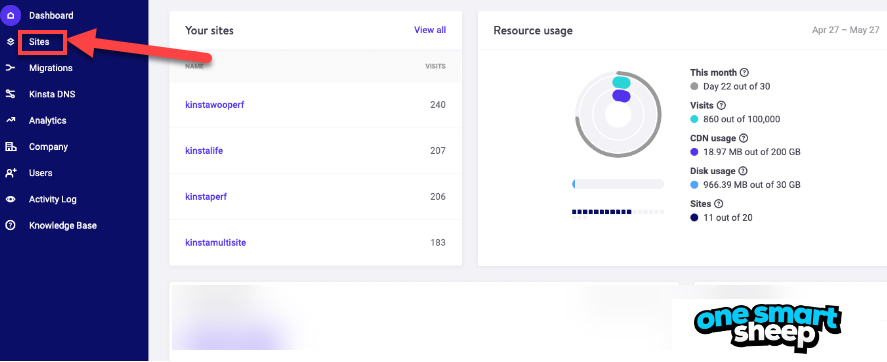
Task: Click the View all sites link
Action: [430, 30]
